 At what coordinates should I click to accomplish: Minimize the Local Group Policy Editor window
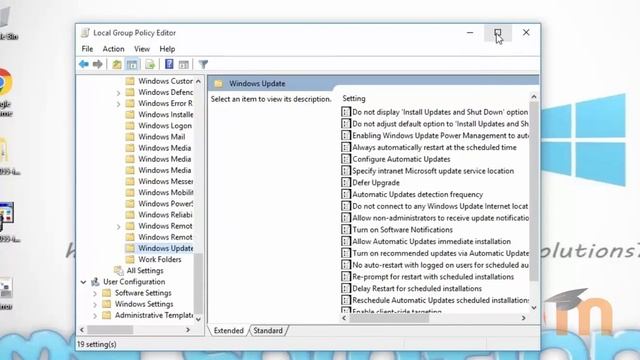470,33
